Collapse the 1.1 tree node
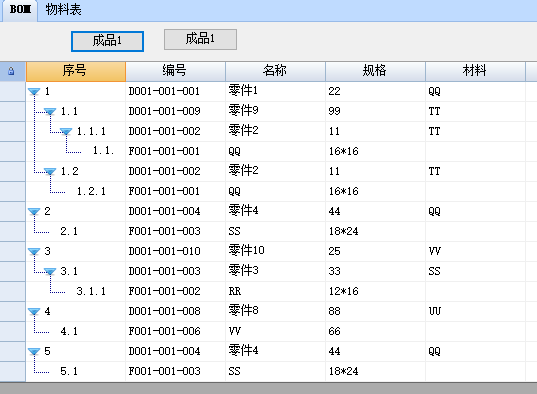 (x=50, y=111)
